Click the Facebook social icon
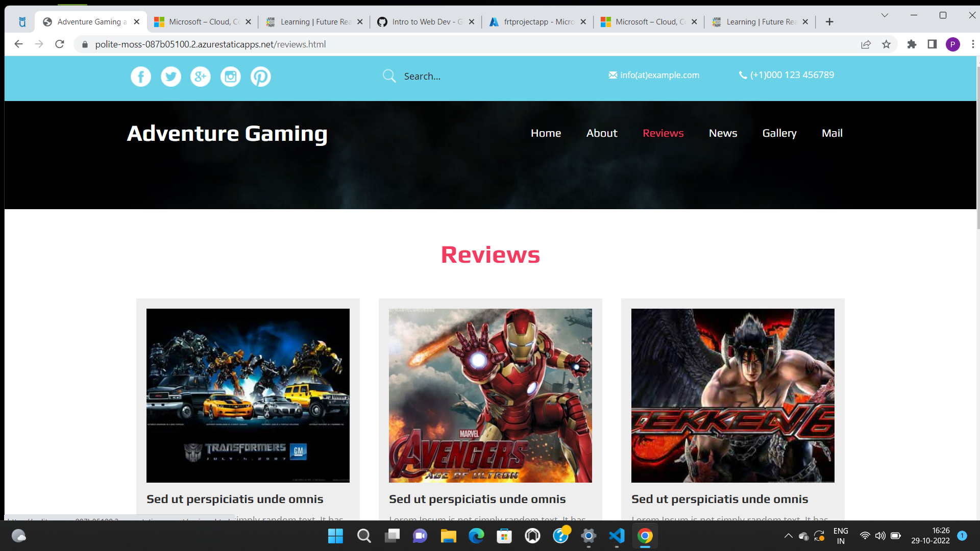The width and height of the screenshot is (980, 551). (141, 77)
